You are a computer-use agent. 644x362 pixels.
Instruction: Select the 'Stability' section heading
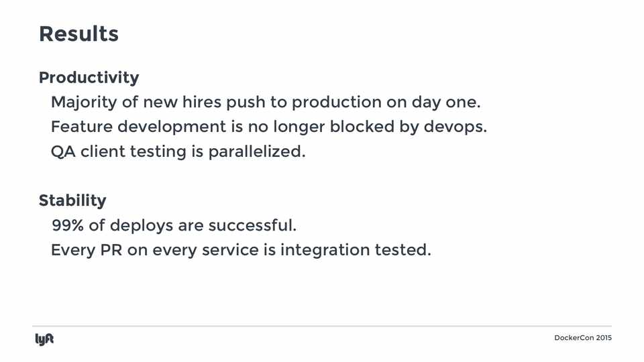pos(72,200)
